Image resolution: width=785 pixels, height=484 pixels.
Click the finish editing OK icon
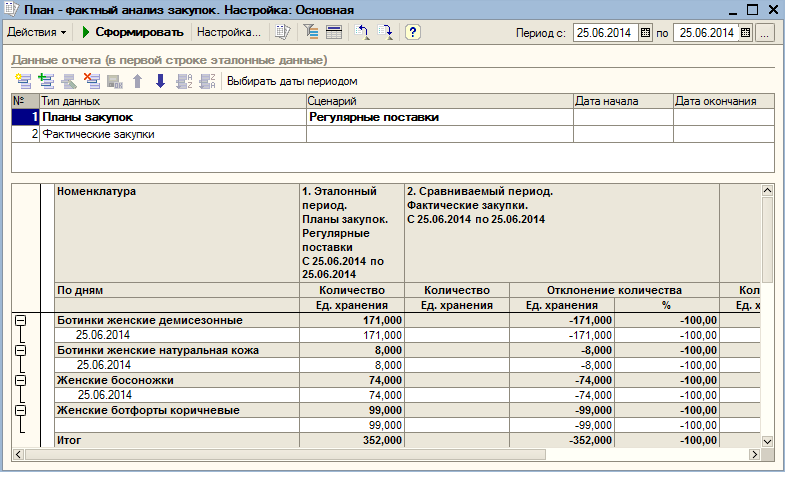pyautogui.click(x=115, y=81)
